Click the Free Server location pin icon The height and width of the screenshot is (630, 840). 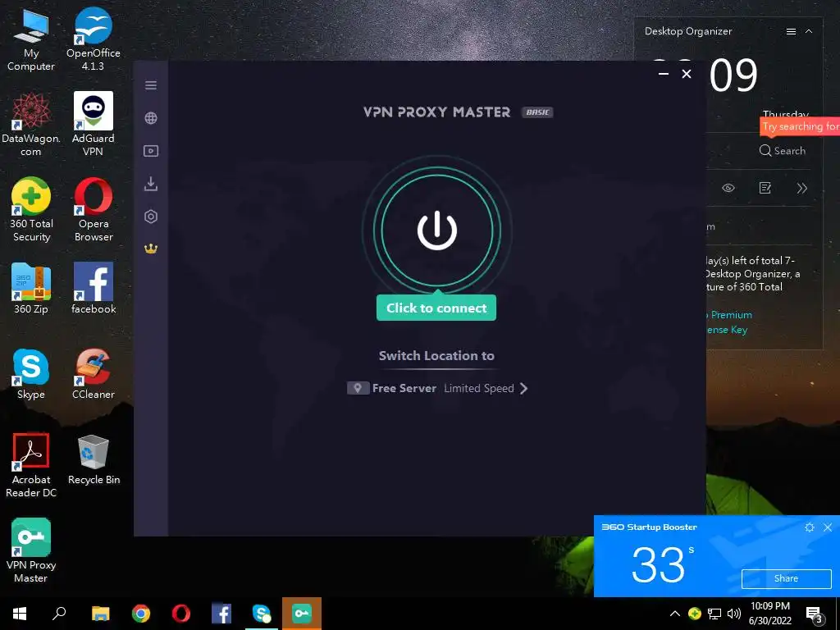click(x=358, y=388)
